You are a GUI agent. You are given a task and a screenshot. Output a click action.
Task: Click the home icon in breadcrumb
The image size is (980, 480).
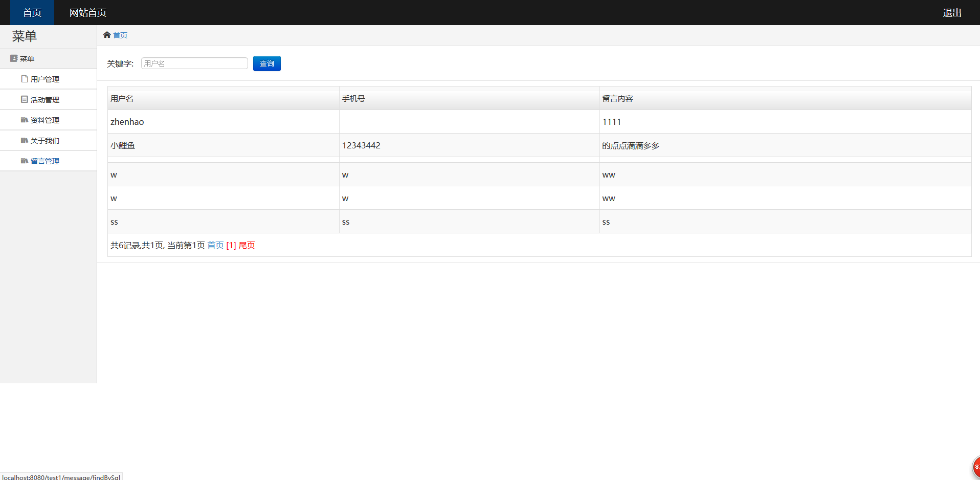[107, 35]
